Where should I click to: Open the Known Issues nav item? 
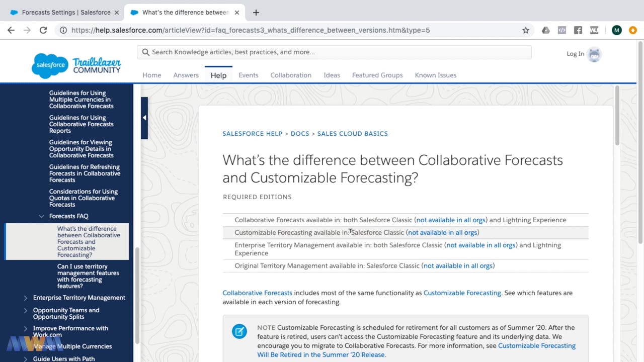click(x=436, y=75)
